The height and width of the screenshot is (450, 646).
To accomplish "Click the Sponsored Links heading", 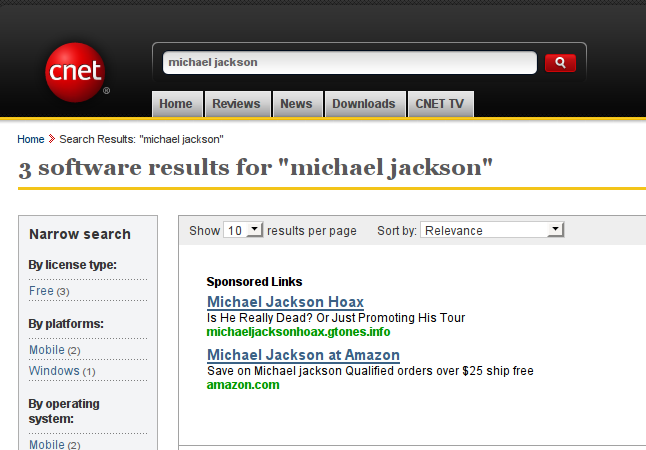I will click(x=254, y=282).
